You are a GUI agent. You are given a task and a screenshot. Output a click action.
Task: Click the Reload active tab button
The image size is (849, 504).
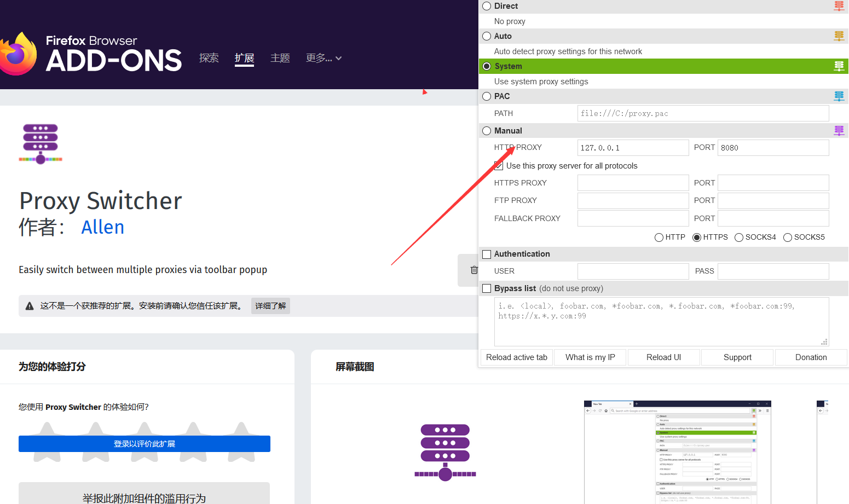pos(517,357)
